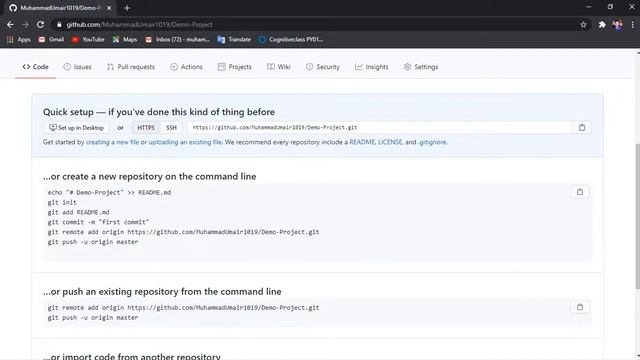Follow 'uploading an existing file' link
The width and height of the screenshot is (640, 360).
(x=185, y=142)
